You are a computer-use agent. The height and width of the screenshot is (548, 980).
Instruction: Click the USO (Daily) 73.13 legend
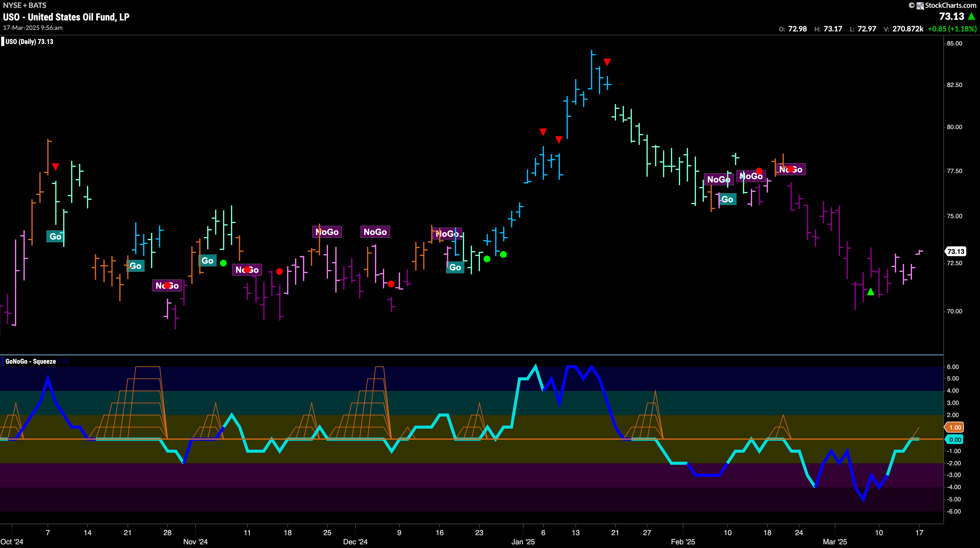point(29,41)
